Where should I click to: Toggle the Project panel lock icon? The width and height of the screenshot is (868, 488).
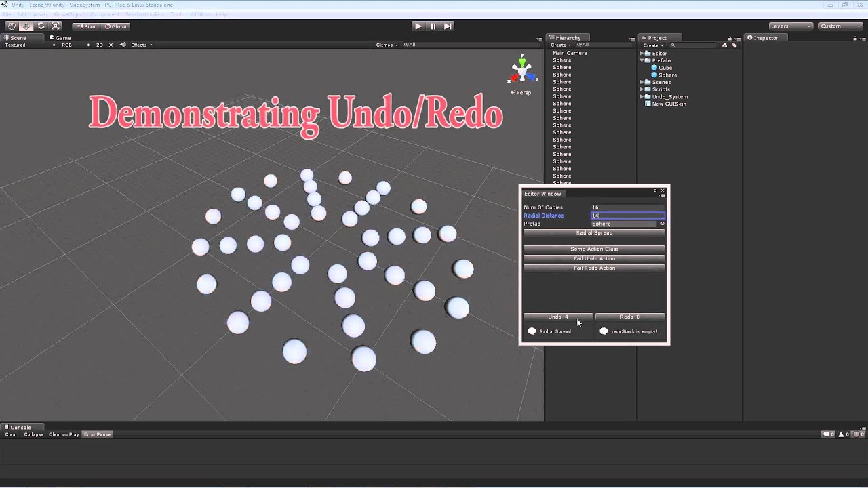coord(728,38)
